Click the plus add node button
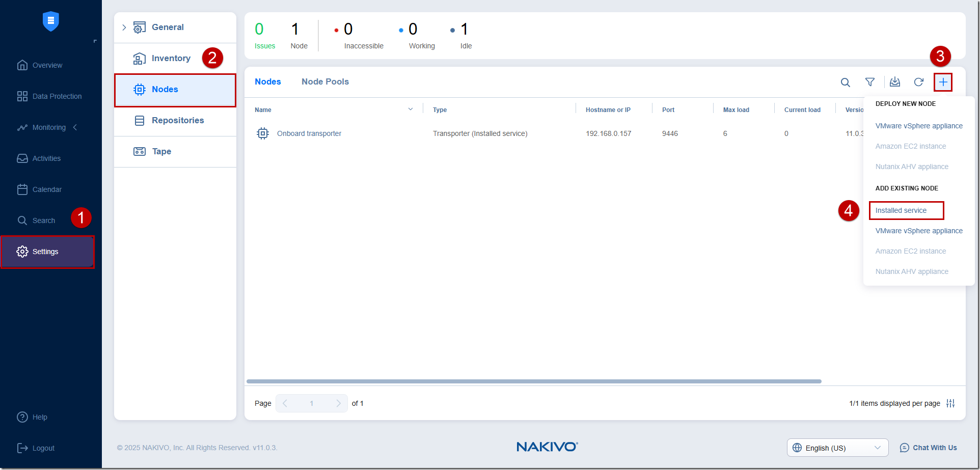The height and width of the screenshot is (470, 980). (943, 82)
